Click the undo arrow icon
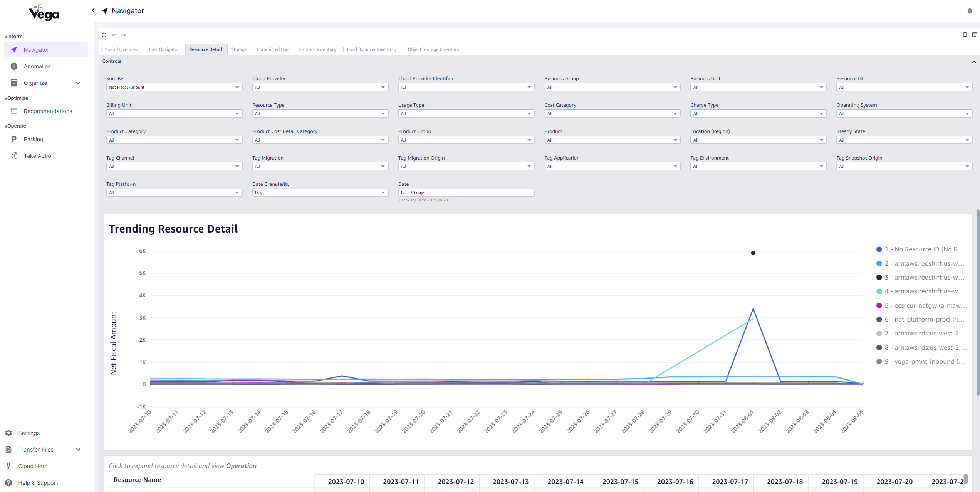This screenshot has width=980, height=492. pyautogui.click(x=114, y=35)
